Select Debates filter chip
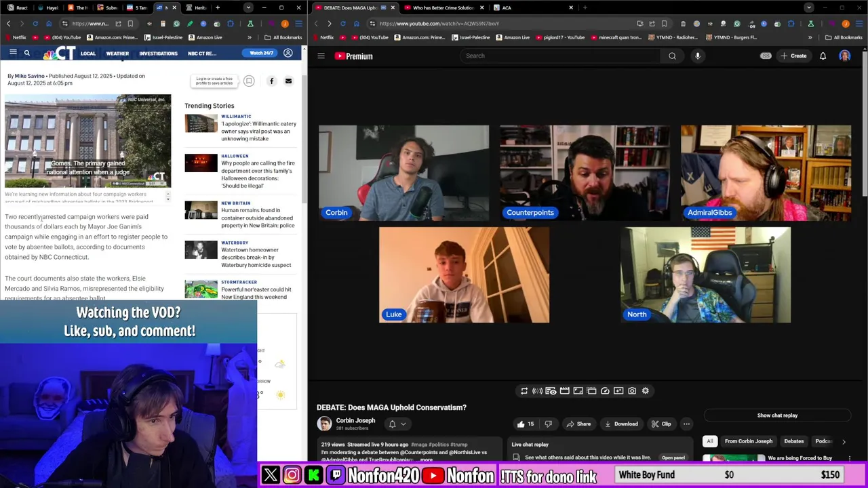The width and height of the screenshot is (868, 488). [x=794, y=441]
